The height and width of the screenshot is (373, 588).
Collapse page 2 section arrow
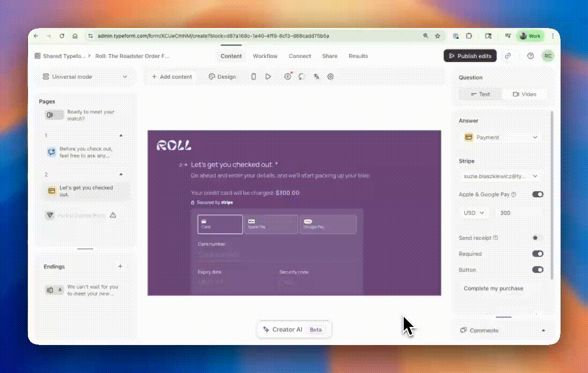tap(121, 175)
